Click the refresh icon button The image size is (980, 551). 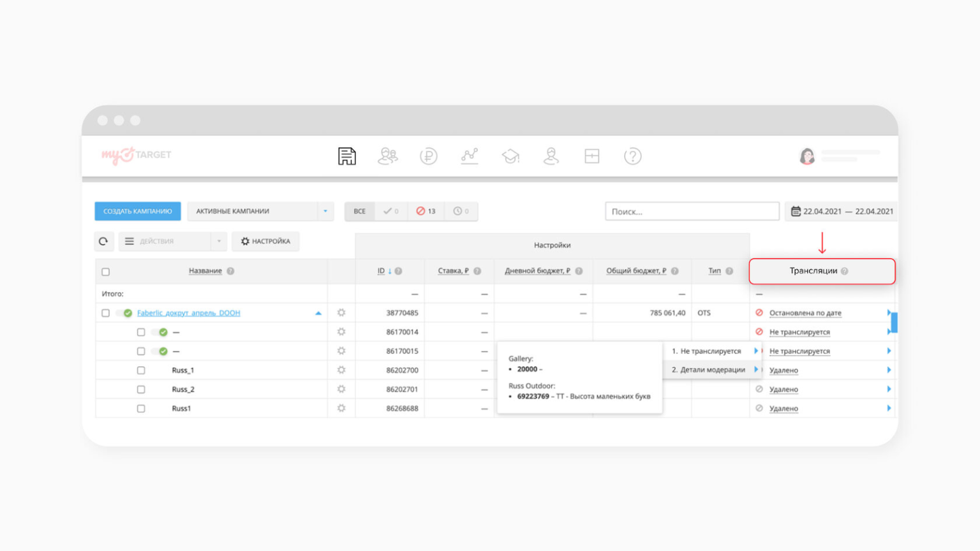pyautogui.click(x=103, y=242)
